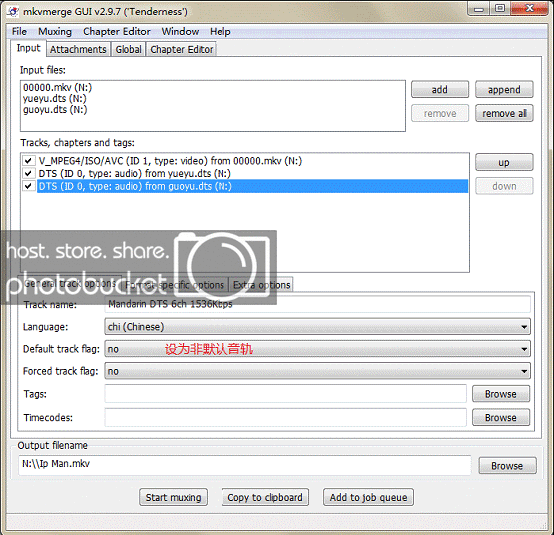The width and height of the screenshot is (554, 535).
Task: Select the V_MPEG4/ISO/AVC video track row
Action: pyautogui.click(x=170, y=161)
